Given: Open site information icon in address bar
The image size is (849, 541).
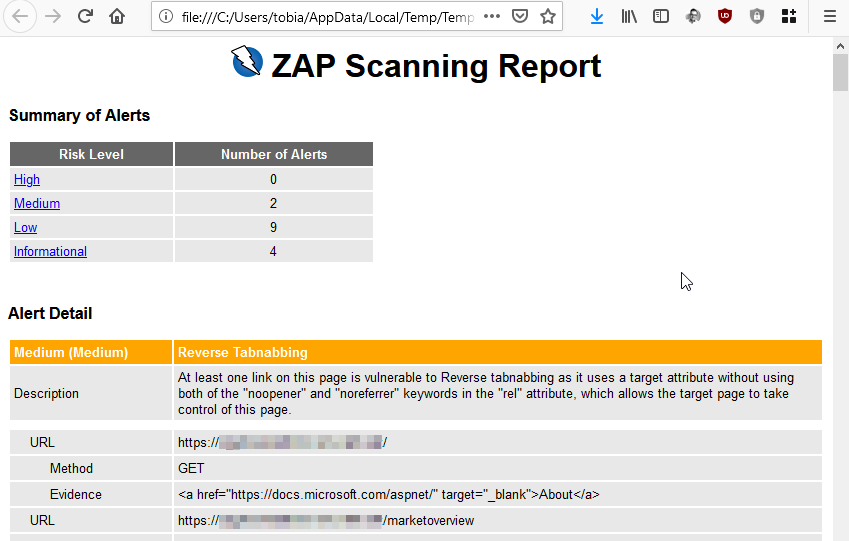Looking at the screenshot, I should coord(166,16).
